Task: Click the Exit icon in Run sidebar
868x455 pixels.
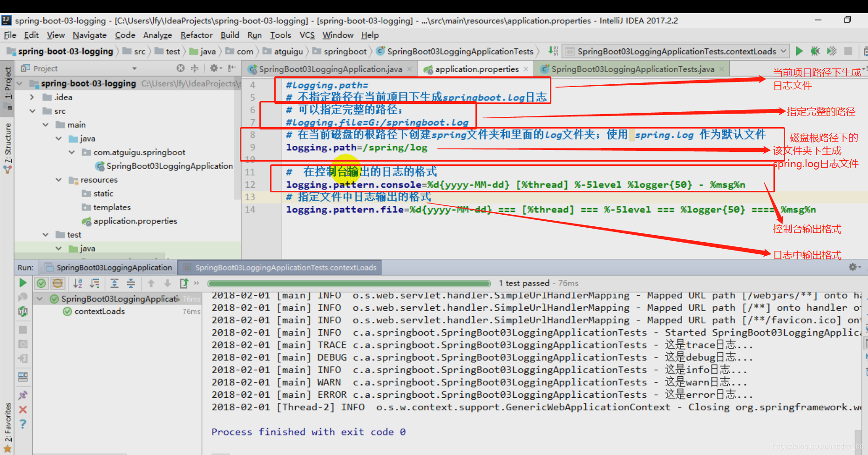Action: (22, 359)
